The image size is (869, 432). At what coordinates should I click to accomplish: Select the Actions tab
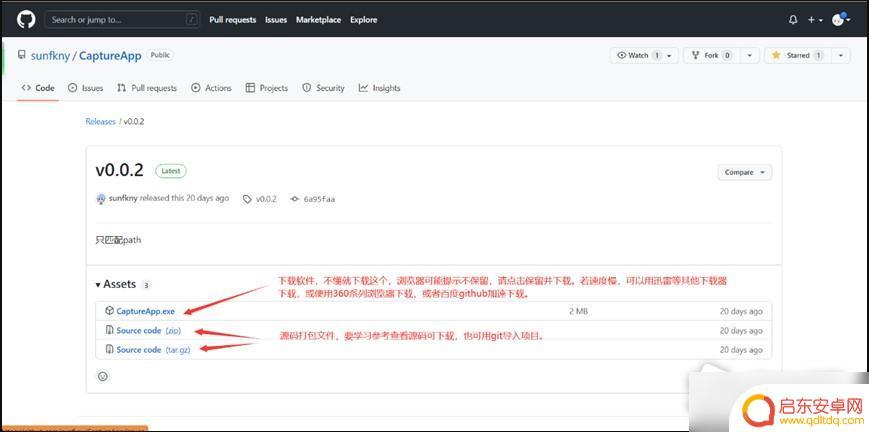[x=211, y=88]
